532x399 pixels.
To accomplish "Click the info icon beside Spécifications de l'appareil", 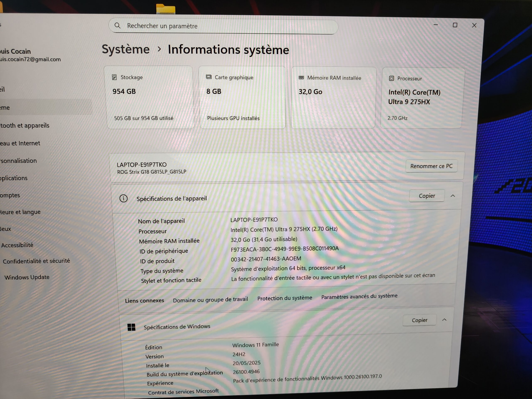I will 124,198.
